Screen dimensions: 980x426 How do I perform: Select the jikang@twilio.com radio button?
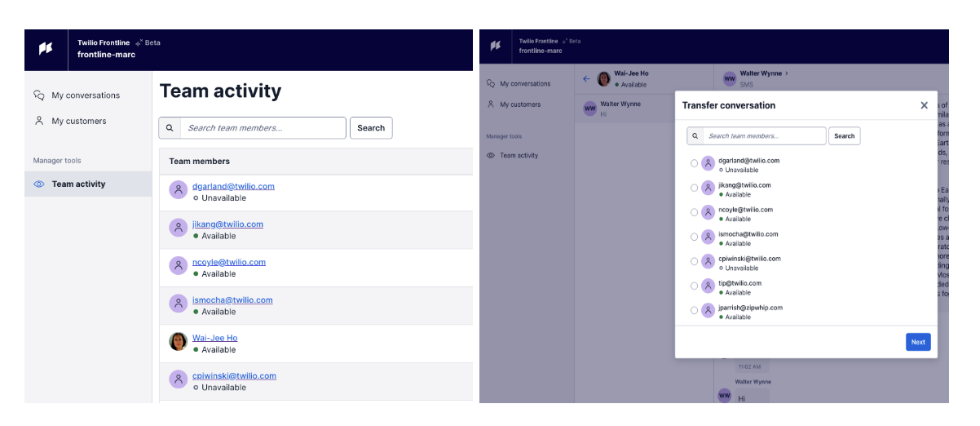pyautogui.click(x=695, y=188)
